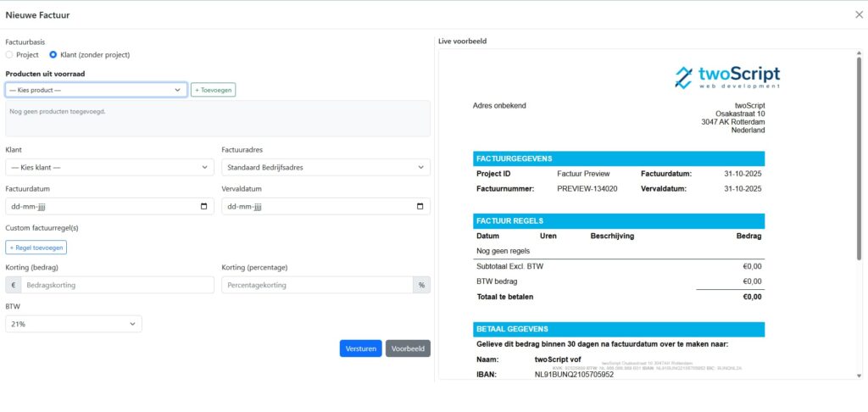Click the percent symbol after Percentagekorting

click(x=421, y=285)
